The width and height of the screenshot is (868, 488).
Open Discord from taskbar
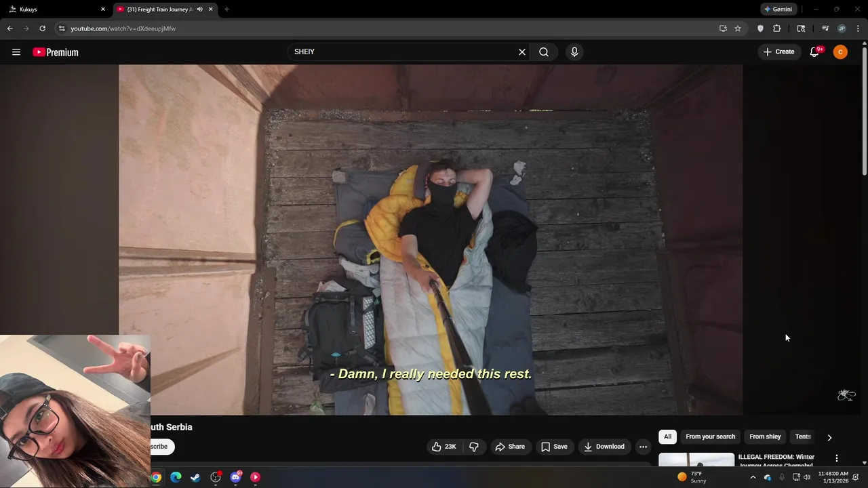235,477
